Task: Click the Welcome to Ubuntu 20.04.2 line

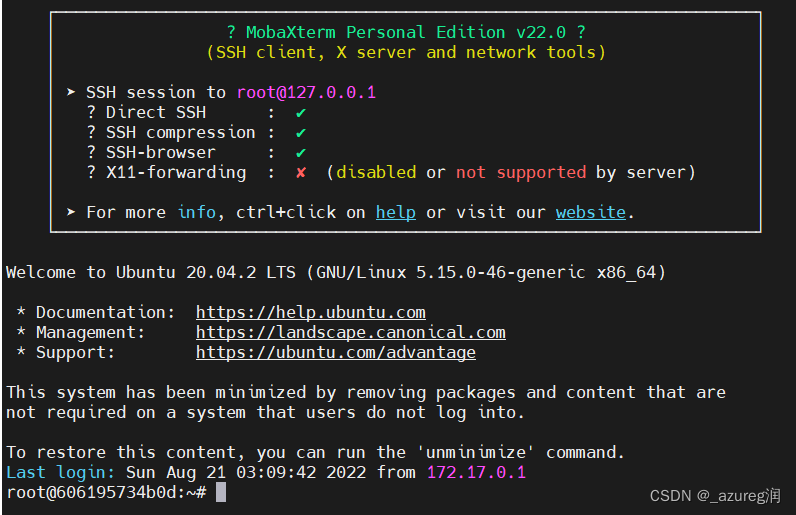Action: pyautogui.click(x=336, y=273)
